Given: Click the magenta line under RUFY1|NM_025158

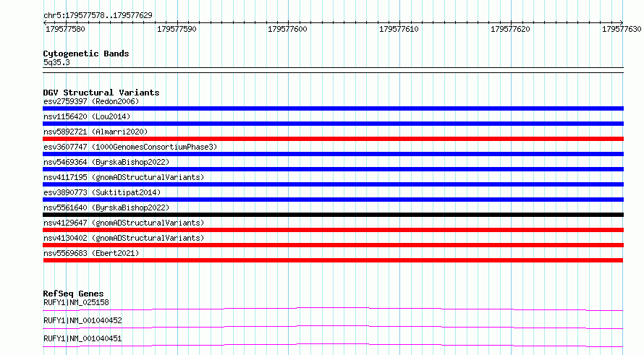Looking at the screenshot, I should 333,309.
